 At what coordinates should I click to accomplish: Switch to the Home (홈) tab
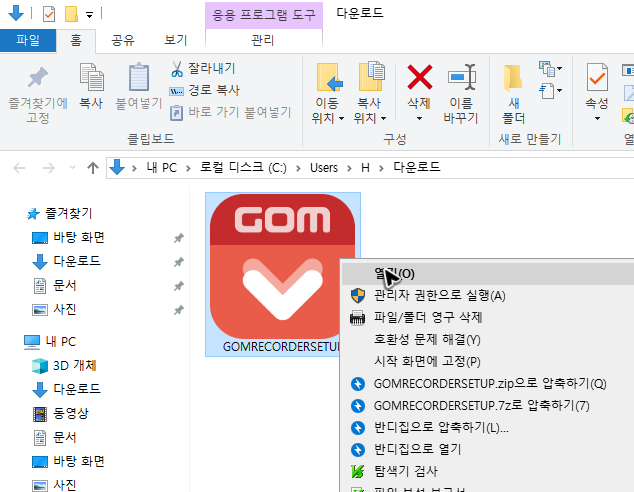(76, 40)
